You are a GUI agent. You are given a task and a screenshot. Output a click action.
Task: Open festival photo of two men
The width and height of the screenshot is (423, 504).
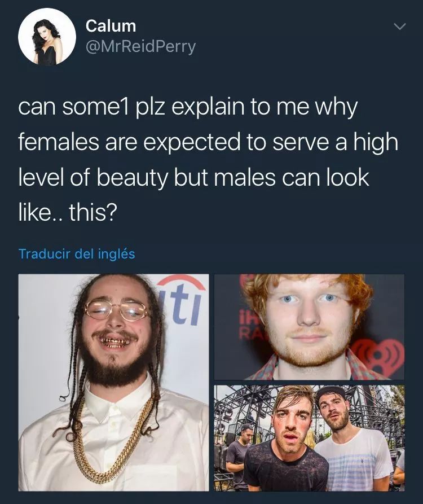click(x=309, y=438)
